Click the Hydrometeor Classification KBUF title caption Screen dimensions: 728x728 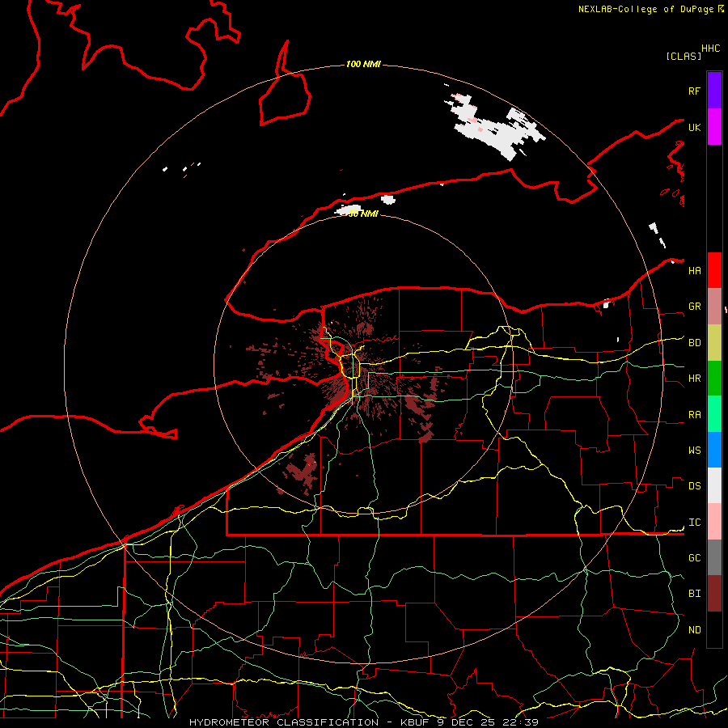363,722
